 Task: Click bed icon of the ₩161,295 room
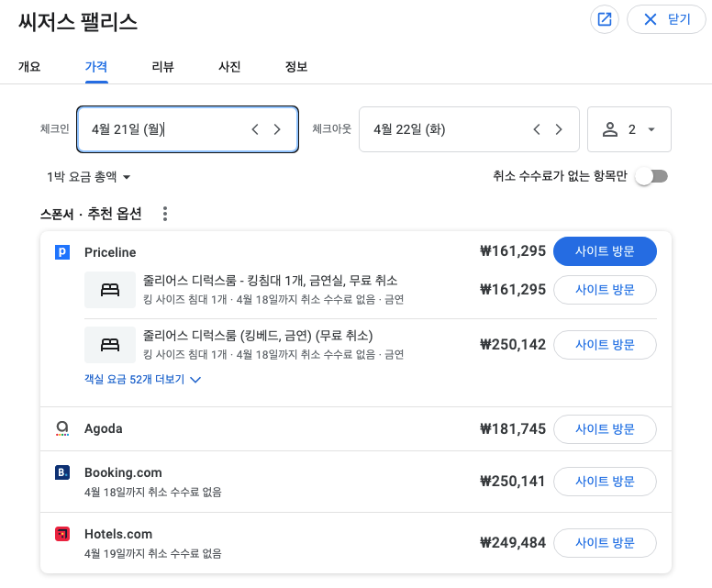pos(110,290)
